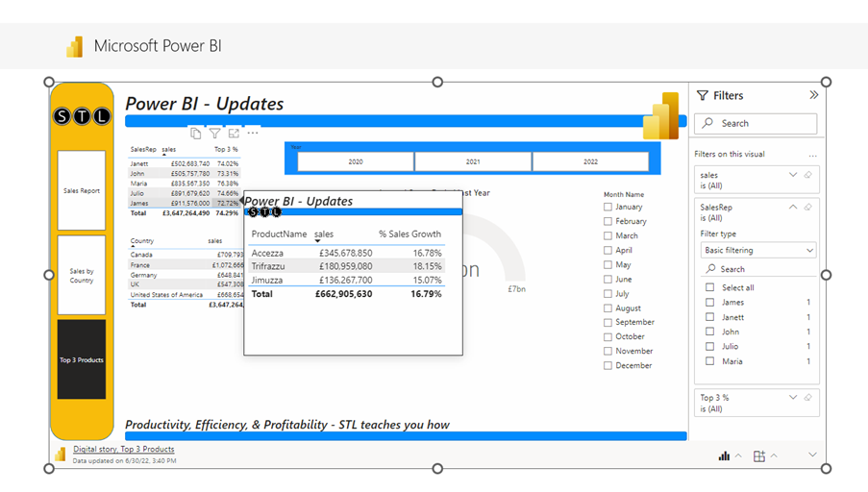This screenshot has height=492, width=868.
Task: Click the Accezza product name cell
Action: point(267,253)
